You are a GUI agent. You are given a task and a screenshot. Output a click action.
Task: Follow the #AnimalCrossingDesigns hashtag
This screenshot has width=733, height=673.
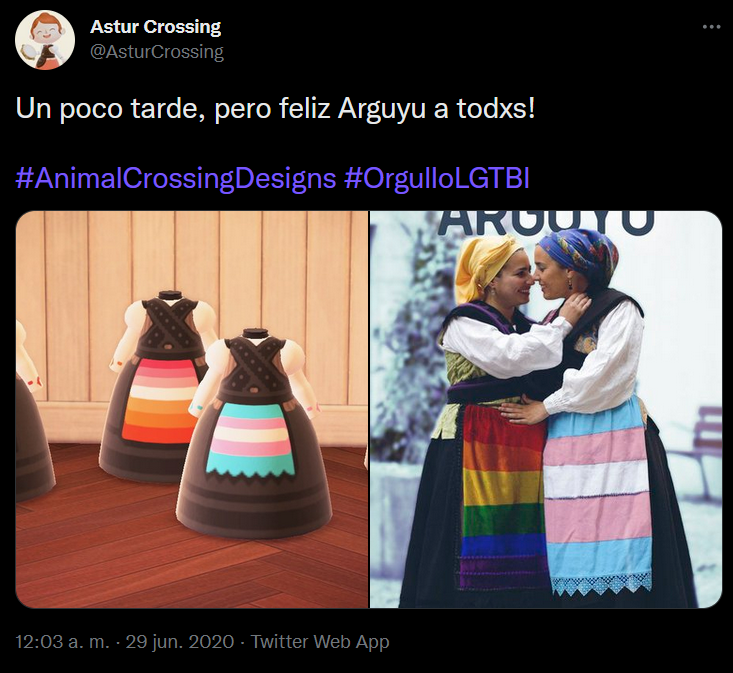[x=176, y=178]
